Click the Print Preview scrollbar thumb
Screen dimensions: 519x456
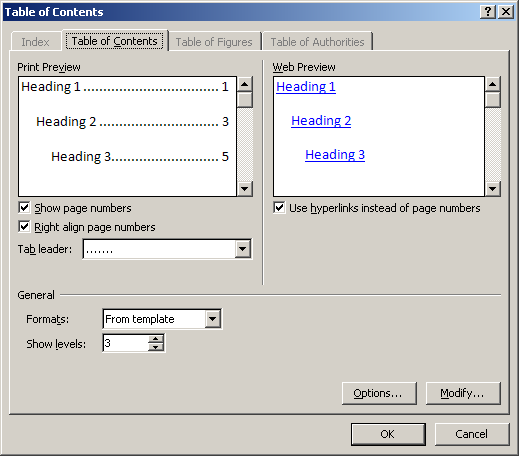click(245, 100)
